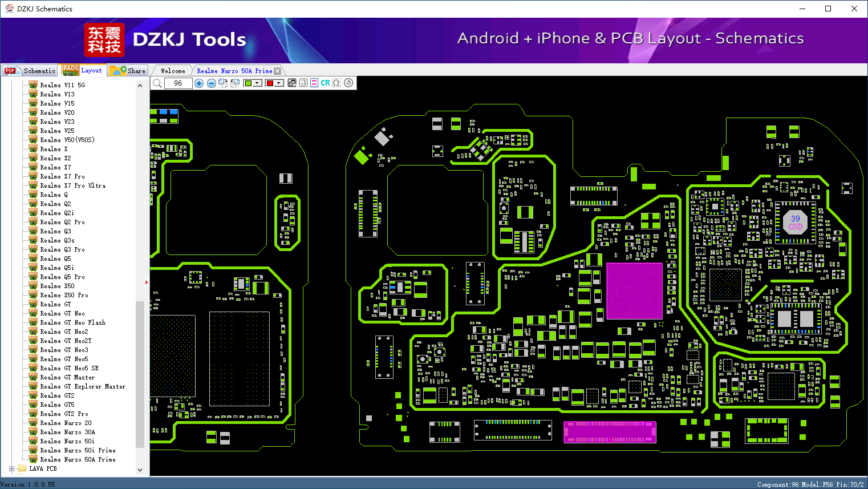
Task: Click the pad labeled 39 GND
Action: point(795,223)
